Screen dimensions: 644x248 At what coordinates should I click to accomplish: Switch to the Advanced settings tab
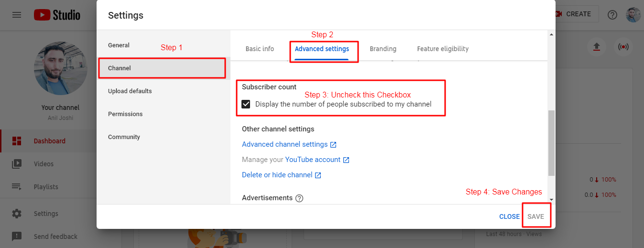tap(322, 49)
